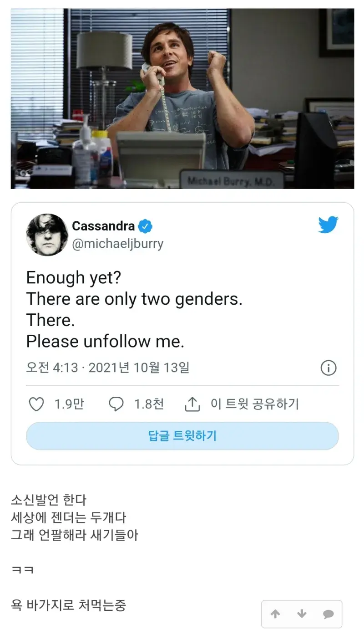Open the @michaeljburry handle link
Image resolution: width=364 pixels, height=629 pixels.
(118, 243)
